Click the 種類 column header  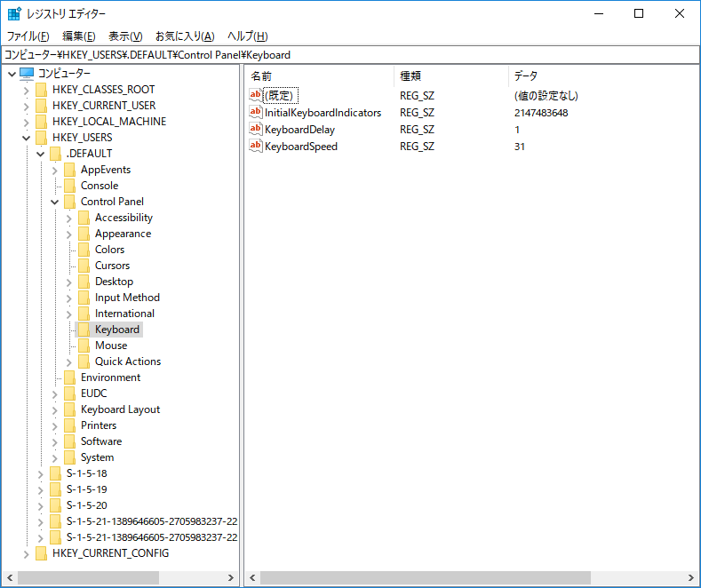coord(451,76)
